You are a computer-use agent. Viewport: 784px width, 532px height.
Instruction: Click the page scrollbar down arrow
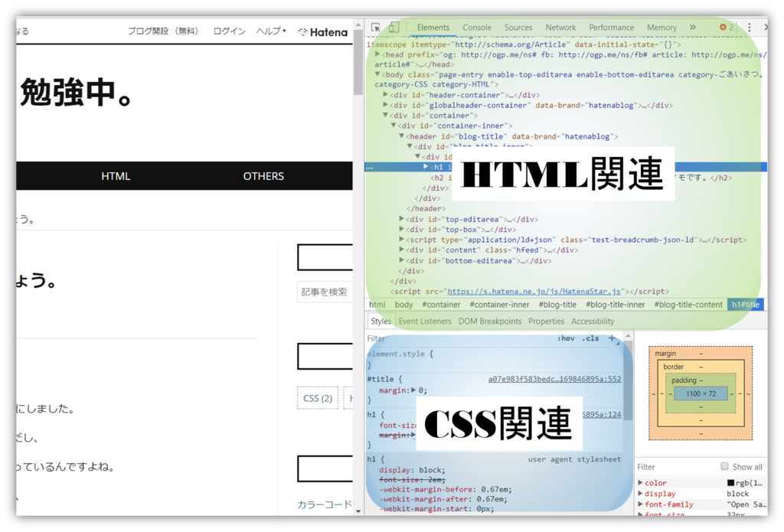358,511
